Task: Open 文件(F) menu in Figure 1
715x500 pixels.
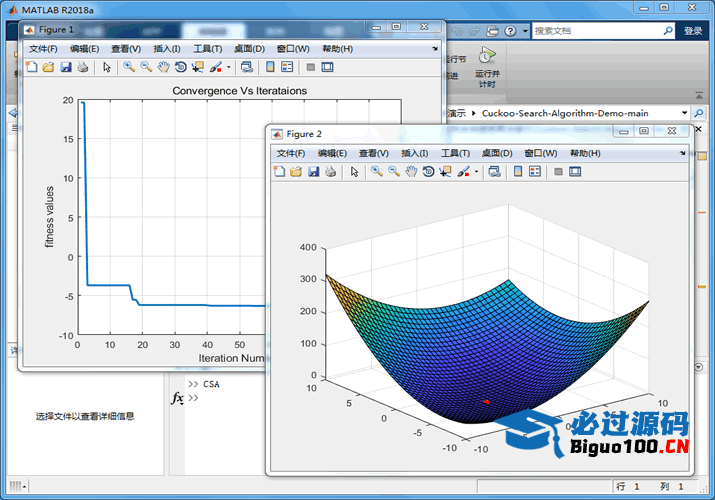Action: click(x=43, y=49)
